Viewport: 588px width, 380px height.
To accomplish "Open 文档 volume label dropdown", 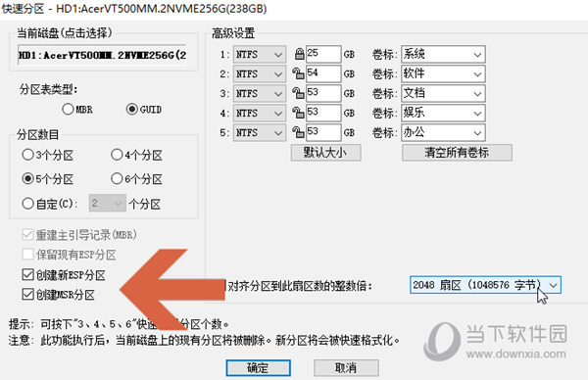I will (443, 93).
